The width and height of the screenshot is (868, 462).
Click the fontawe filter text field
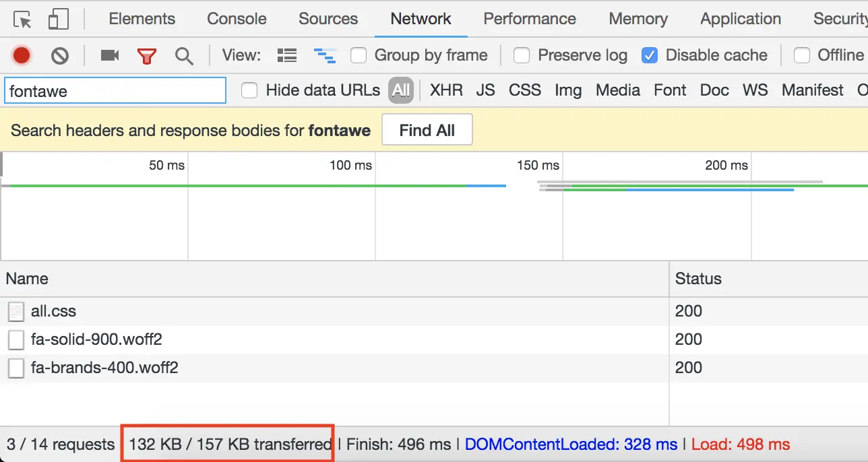pos(115,91)
